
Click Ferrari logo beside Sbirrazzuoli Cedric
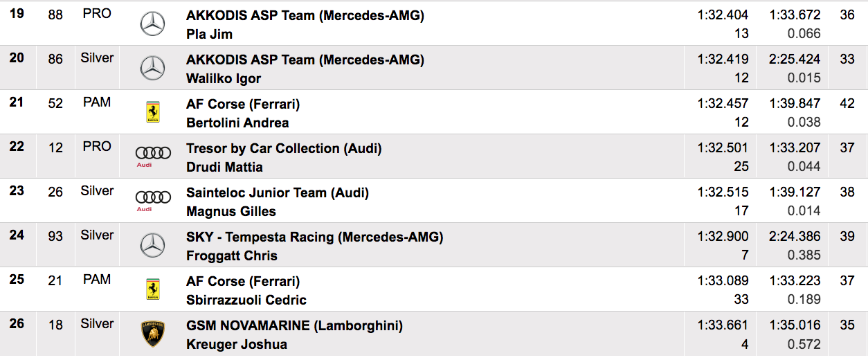pyautogui.click(x=153, y=289)
